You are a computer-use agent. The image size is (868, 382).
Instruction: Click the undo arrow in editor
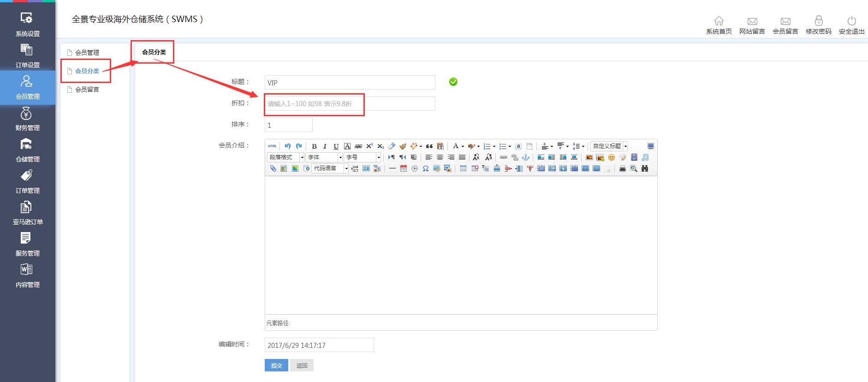click(288, 146)
